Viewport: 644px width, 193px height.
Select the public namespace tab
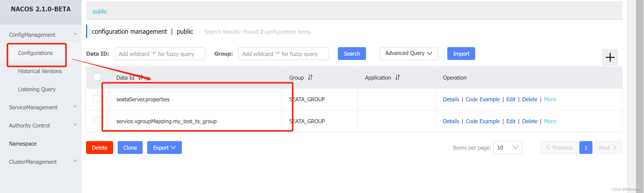100,12
